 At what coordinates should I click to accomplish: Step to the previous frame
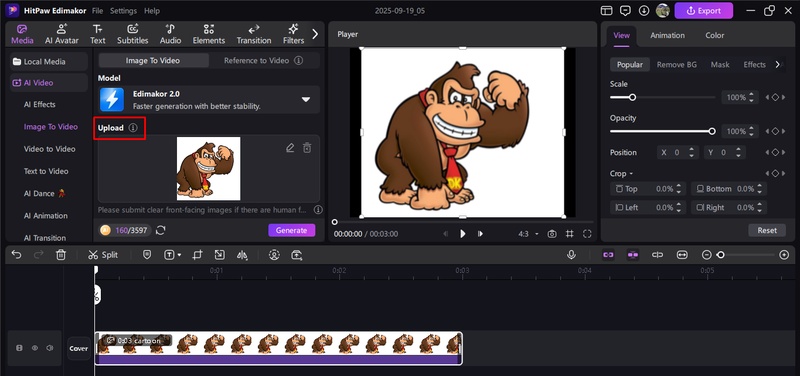click(445, 234)
